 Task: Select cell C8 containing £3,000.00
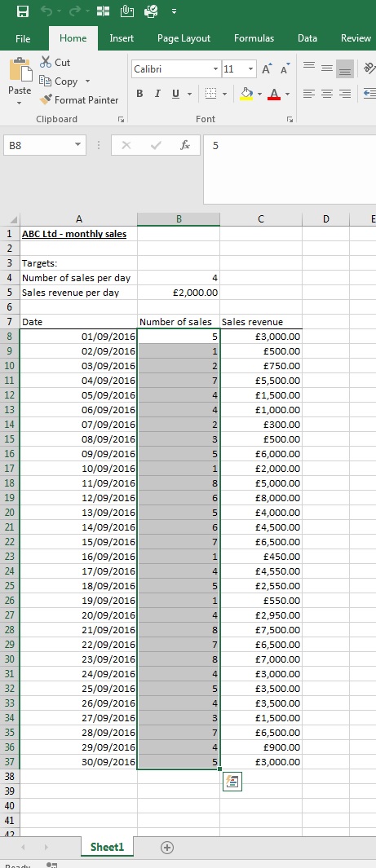tap(261, 337)
